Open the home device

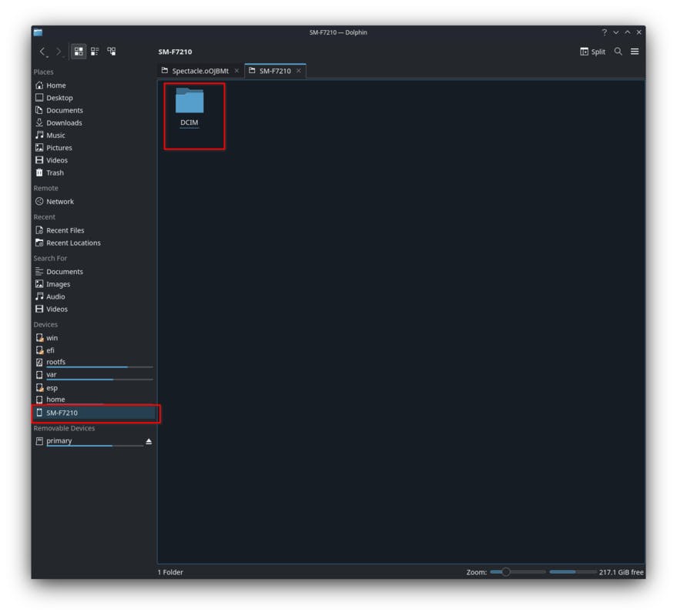click(93, 400)
